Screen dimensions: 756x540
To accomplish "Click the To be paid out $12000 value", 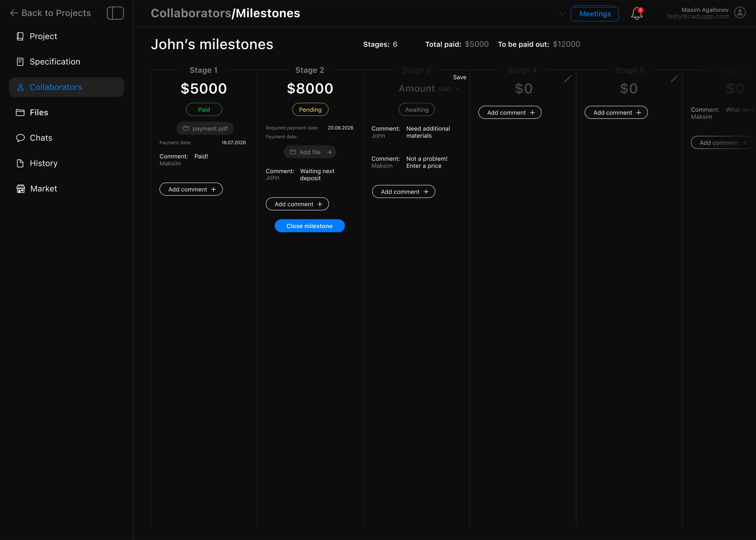I will [x=567, y=44].
